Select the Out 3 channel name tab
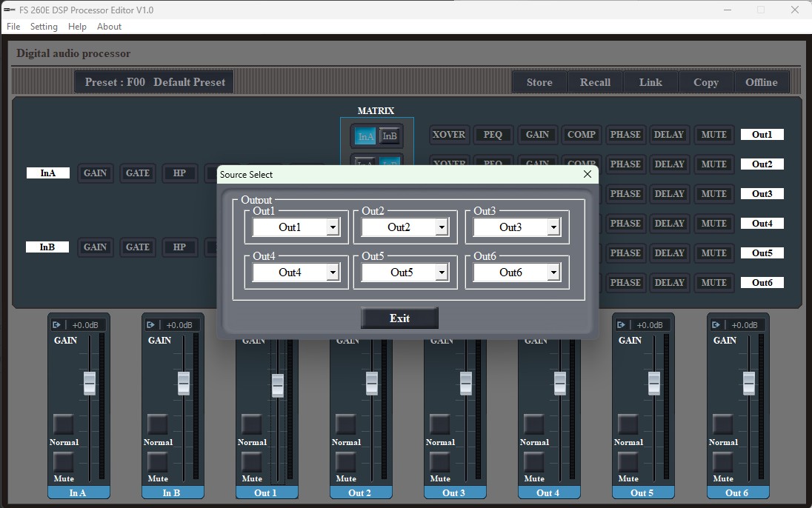This screenshot has width=812, height=508. (454, 492)
